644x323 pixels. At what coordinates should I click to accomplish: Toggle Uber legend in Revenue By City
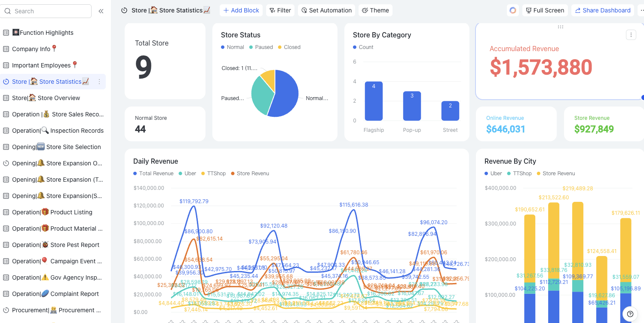494,174
